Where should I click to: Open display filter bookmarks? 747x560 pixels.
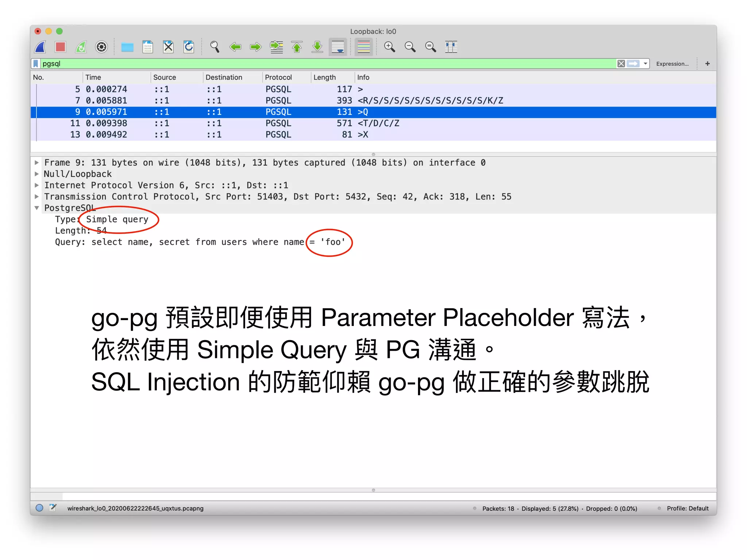point(36,63)
